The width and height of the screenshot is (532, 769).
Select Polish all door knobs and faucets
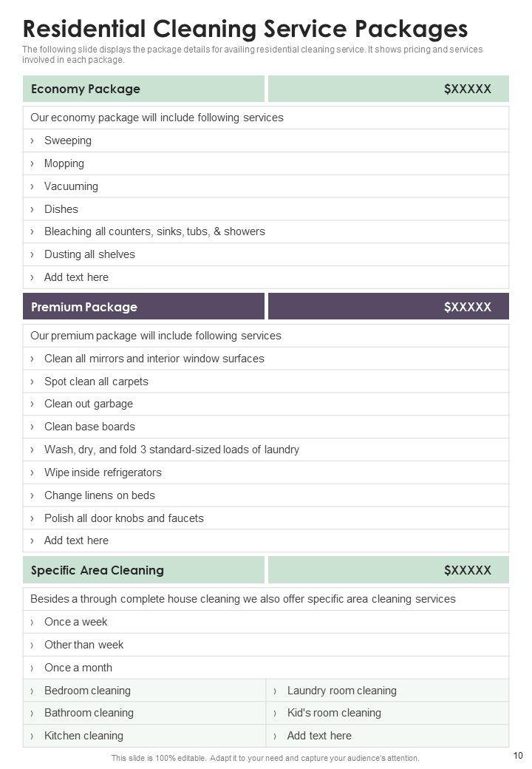pyautogui.click(x=123, y=518)
